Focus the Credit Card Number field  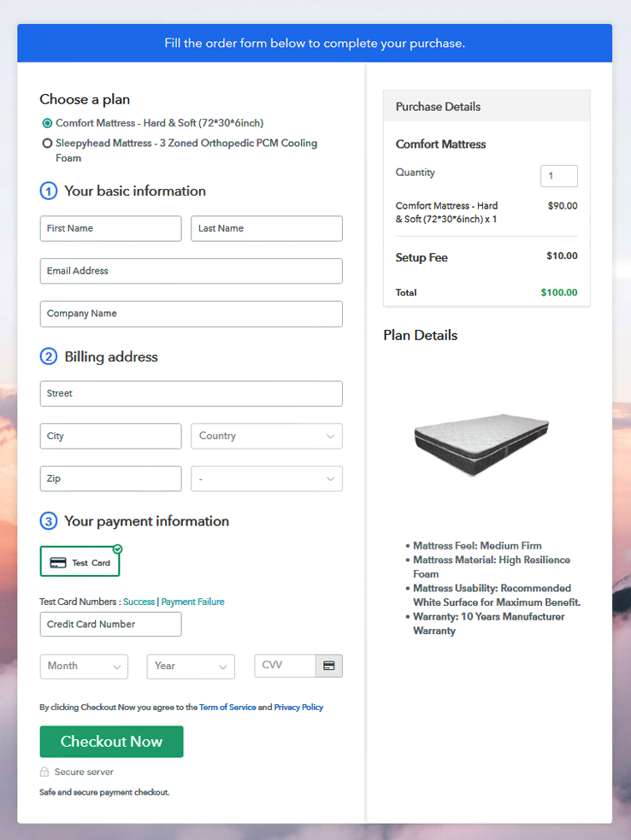point(110,624)
